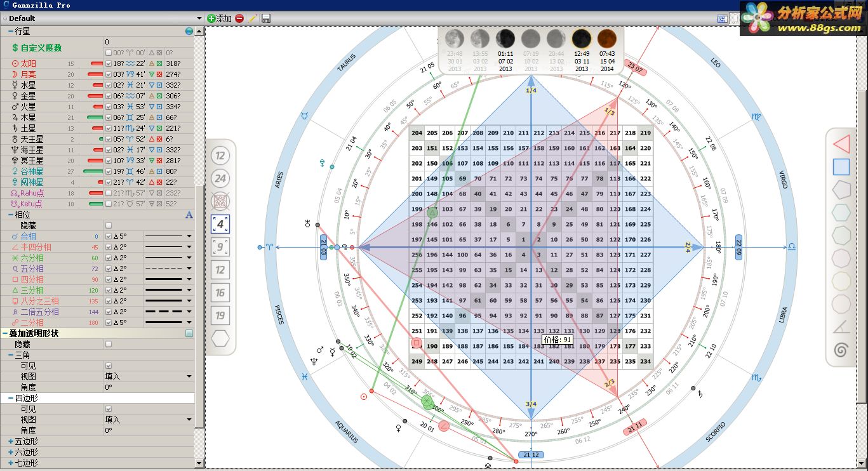Toggle the 可见 checkbox under 三角
This screenshot has height=471, width=868.
coord(109,366)
